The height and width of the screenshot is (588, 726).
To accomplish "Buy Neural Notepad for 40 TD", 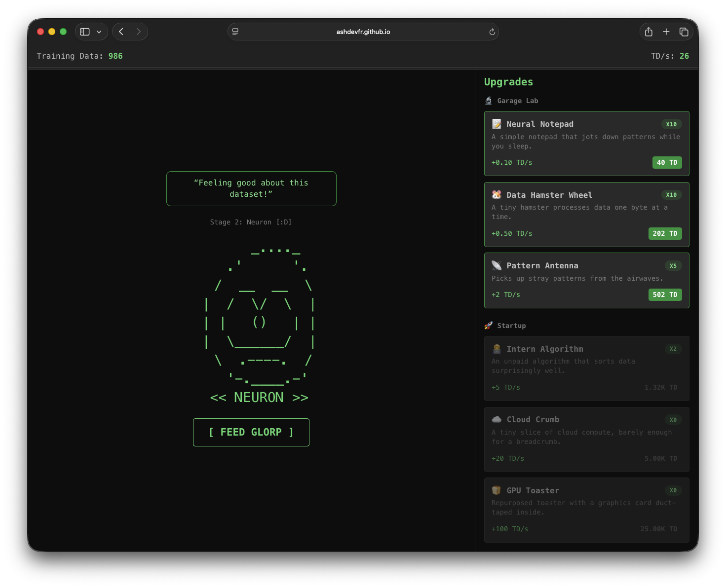I will 667,163.
